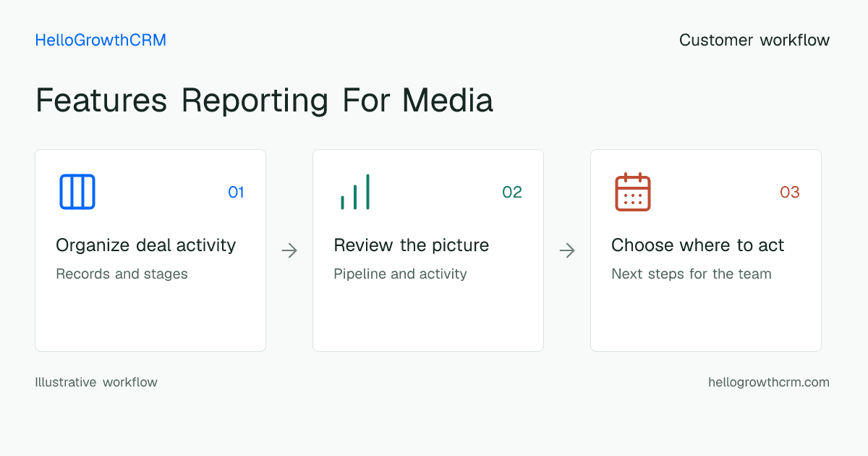
Task: Click step number 02
Action: (x=512, y=192)
